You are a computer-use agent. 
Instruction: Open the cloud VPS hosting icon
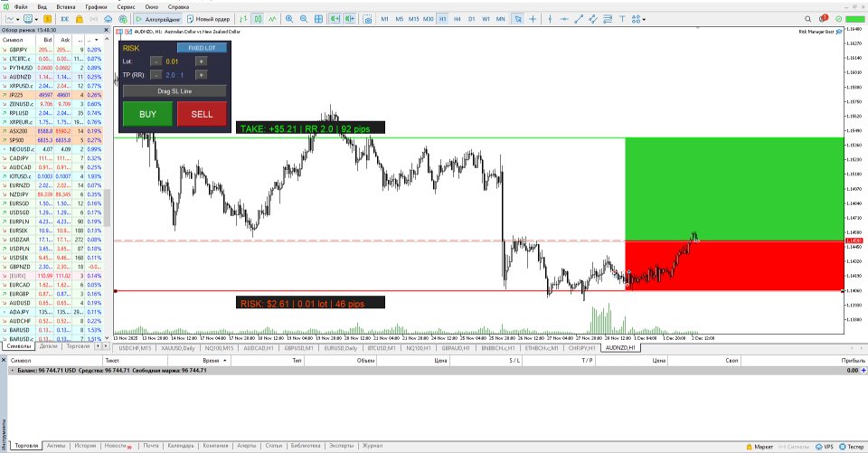108,19
